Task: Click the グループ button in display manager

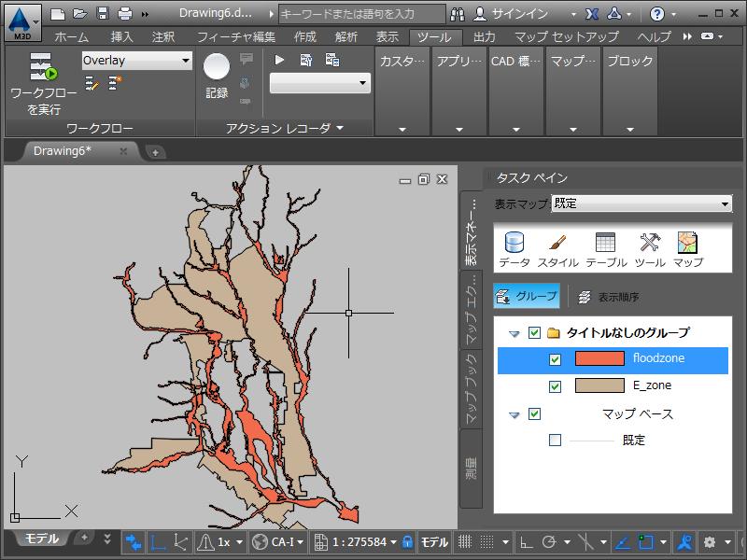Action: [527, 297]
